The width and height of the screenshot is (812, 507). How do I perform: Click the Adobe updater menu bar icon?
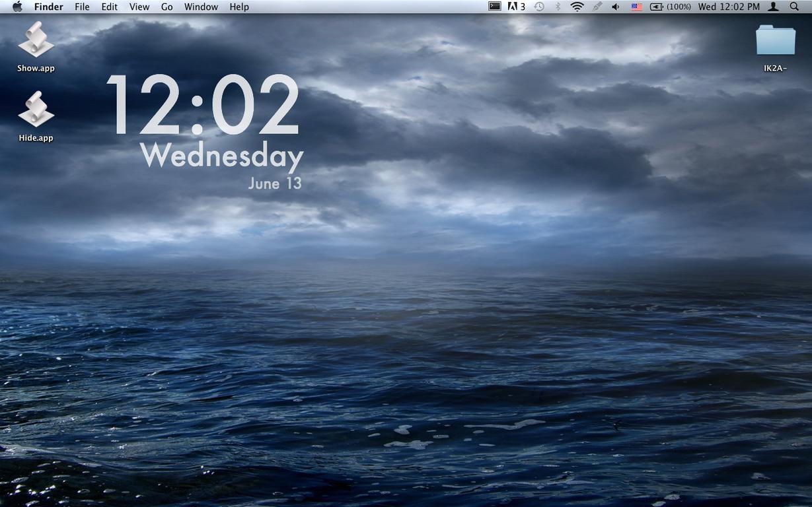pos(516,7)
